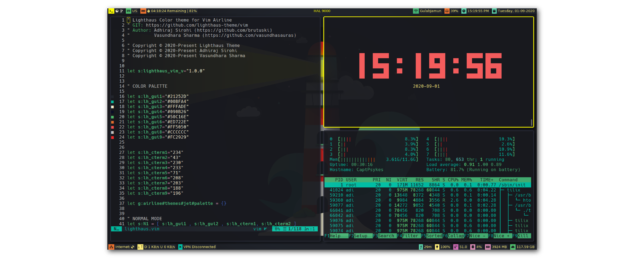Click F9 Kill button in htop
This screenshot has height=258, width=644.
523,236
